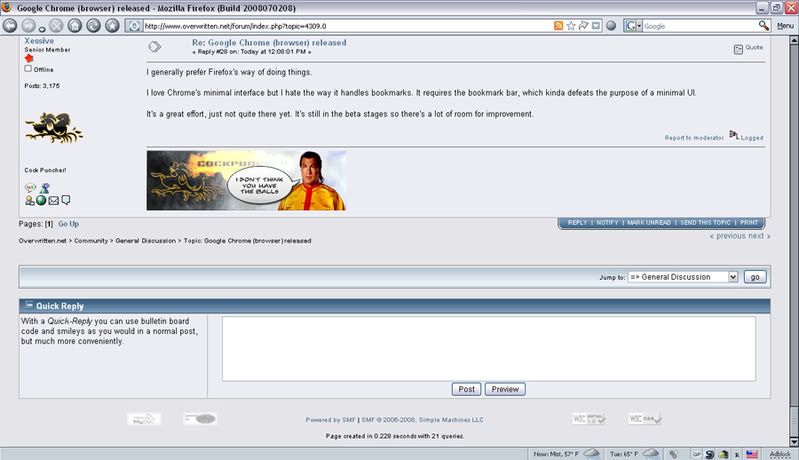The width and height of the screenshot is (799, 460).
Task: Subscribe via the orange RSS feed icon
Action: point(558,26)
